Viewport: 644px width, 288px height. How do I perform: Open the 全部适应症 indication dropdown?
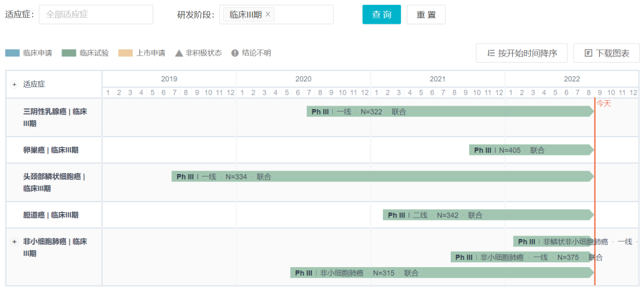click(95, 14)
